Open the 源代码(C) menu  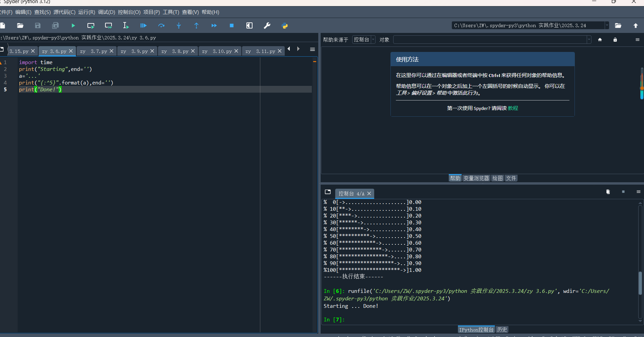point(64,12)
